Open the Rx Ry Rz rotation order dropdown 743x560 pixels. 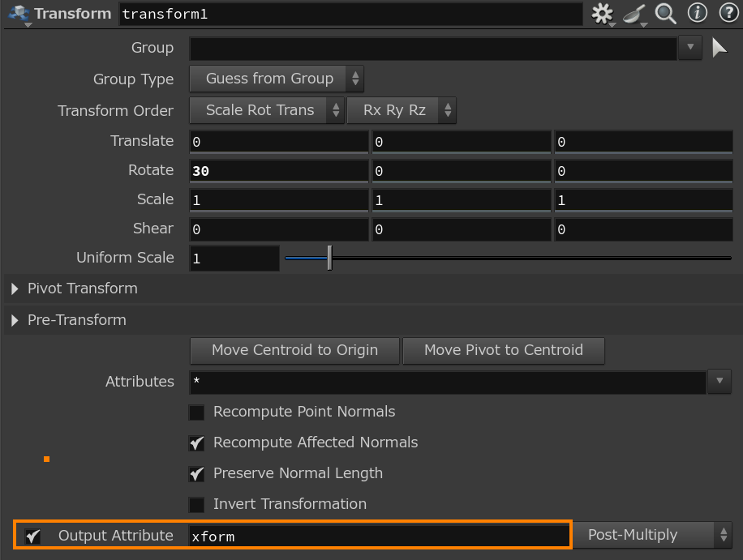pyautogui.click(x=402, y=110)
